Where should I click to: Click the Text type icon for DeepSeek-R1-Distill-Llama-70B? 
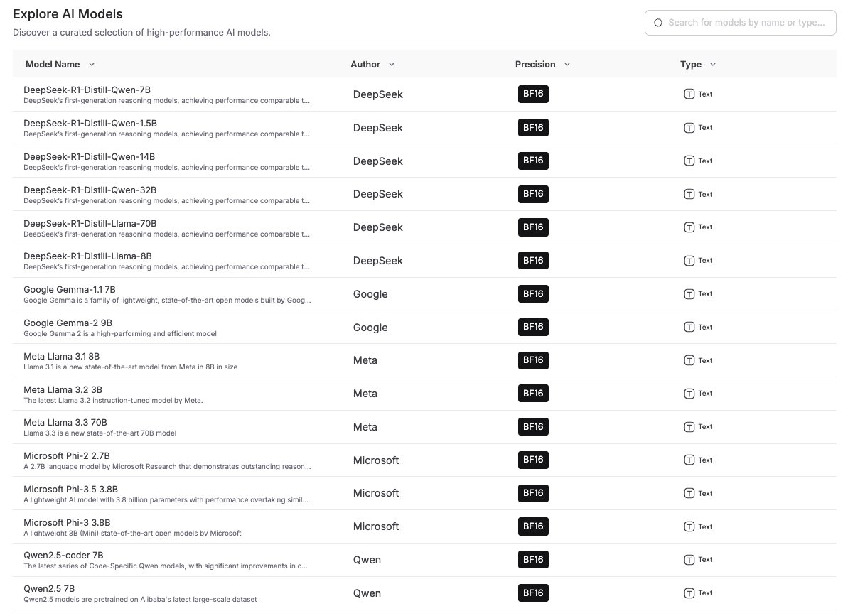(x=689, y=227)
